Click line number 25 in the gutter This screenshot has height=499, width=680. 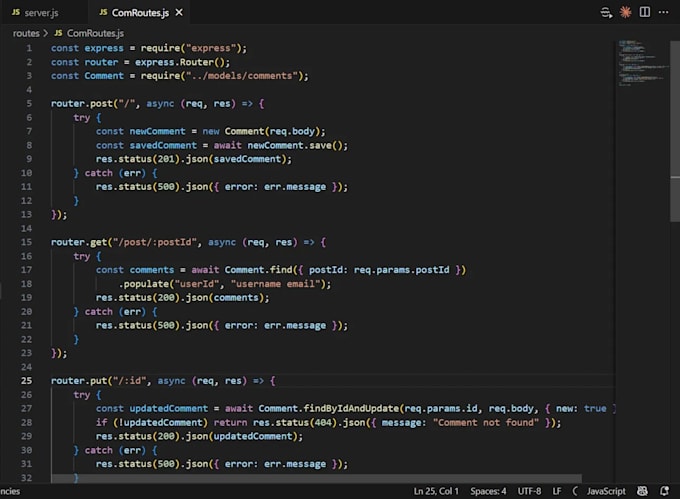26,381
